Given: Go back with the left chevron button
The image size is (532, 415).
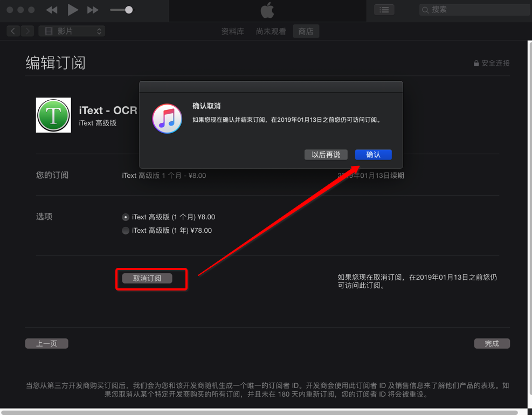Looking at the screenshot, I should tap(13, 31).
